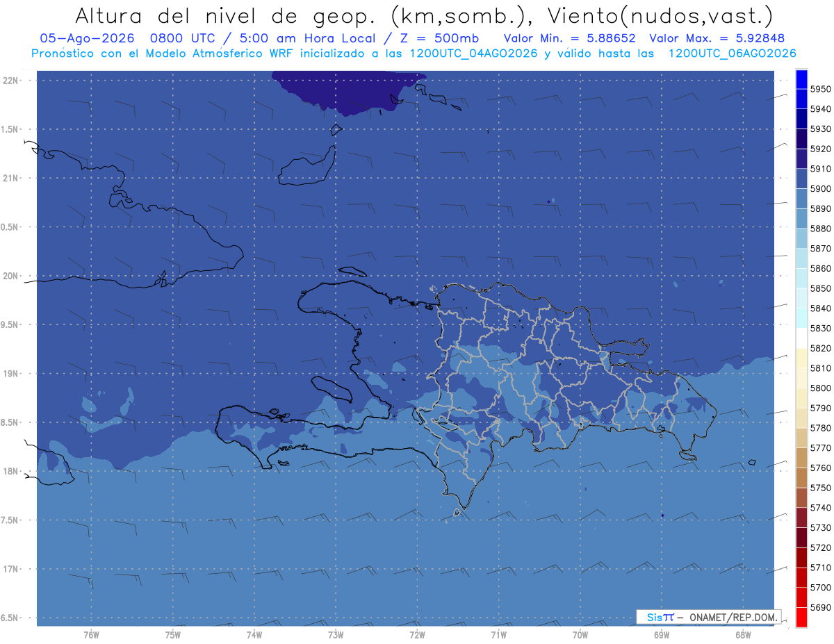The image size is (834, 644).
Task: Click longitude axis label "74W"
Action: coord(254,634)
